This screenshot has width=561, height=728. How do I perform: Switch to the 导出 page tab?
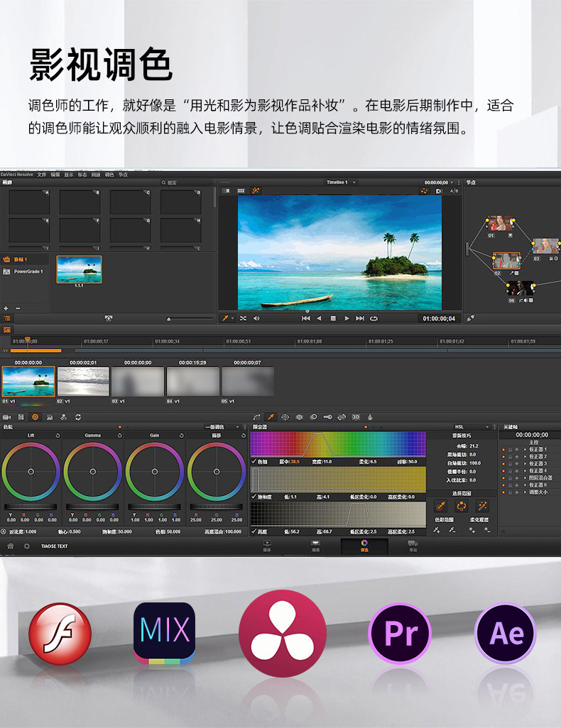pos(413,546)
